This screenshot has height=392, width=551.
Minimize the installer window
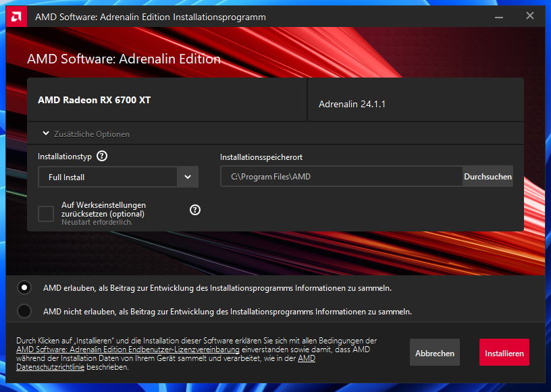(x=499, y=17)
